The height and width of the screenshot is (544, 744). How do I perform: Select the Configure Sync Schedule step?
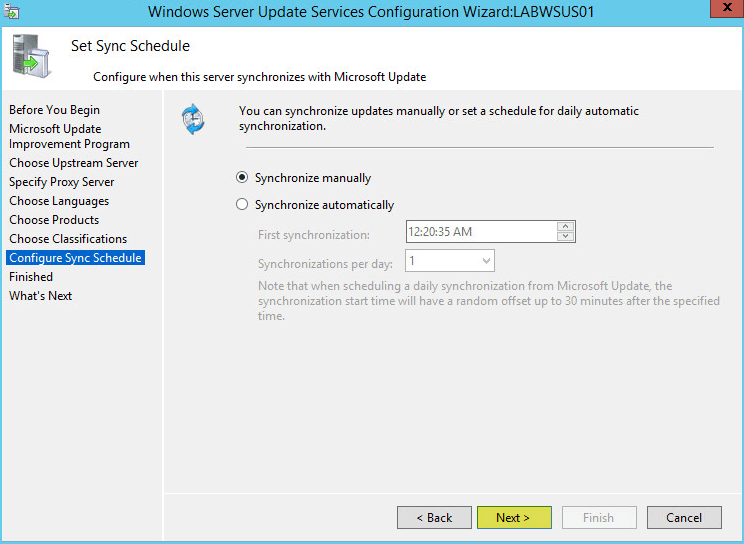(76, 258)
